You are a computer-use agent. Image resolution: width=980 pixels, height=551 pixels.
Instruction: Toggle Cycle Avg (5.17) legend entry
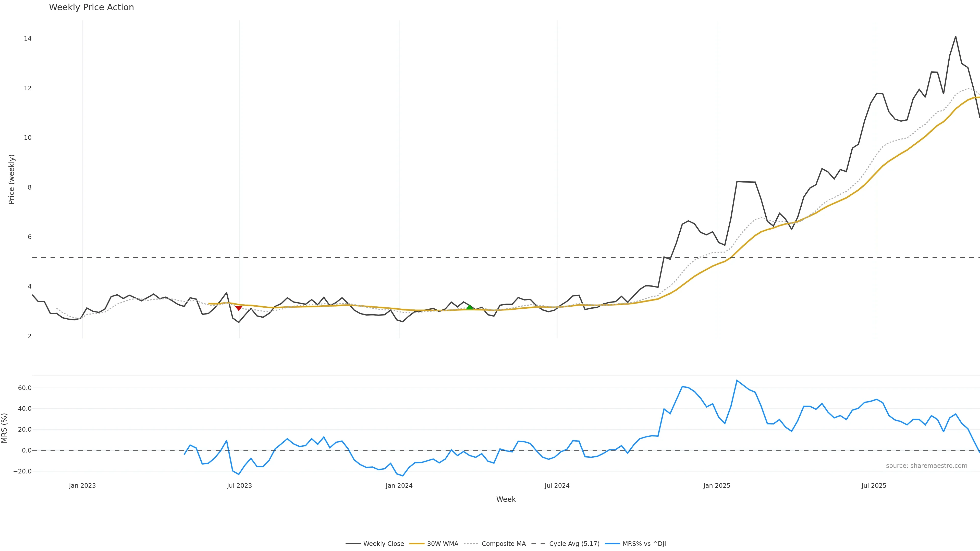tap(574, 544)
